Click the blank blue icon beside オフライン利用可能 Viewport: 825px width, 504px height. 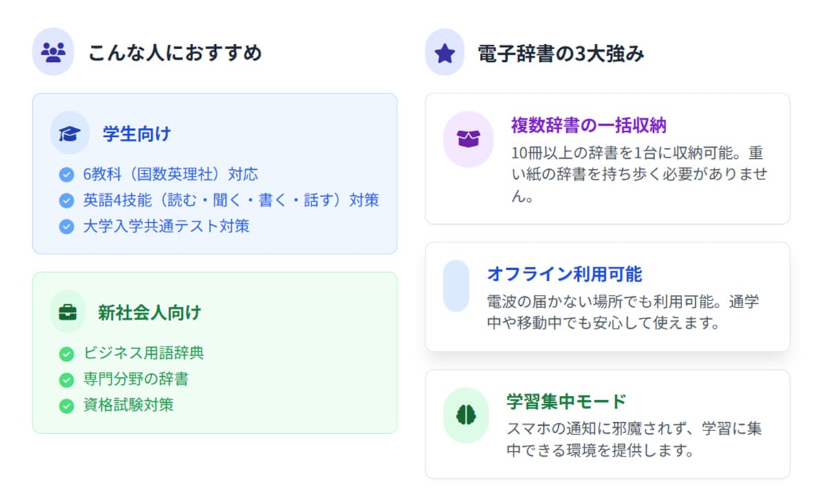tap(456, 285)
